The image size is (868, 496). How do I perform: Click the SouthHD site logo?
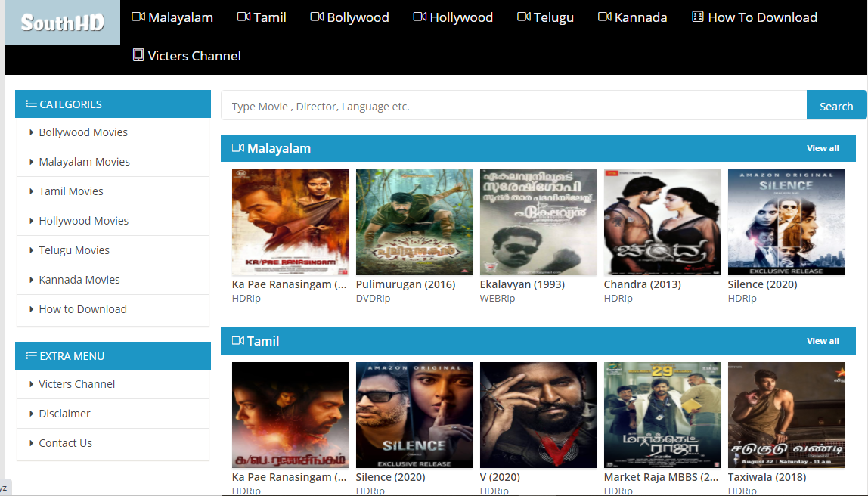(63, 23)
